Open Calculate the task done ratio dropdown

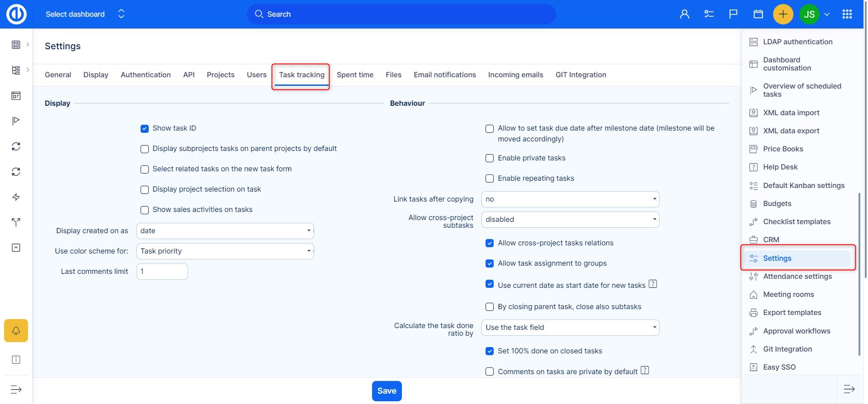pos(570,328)
